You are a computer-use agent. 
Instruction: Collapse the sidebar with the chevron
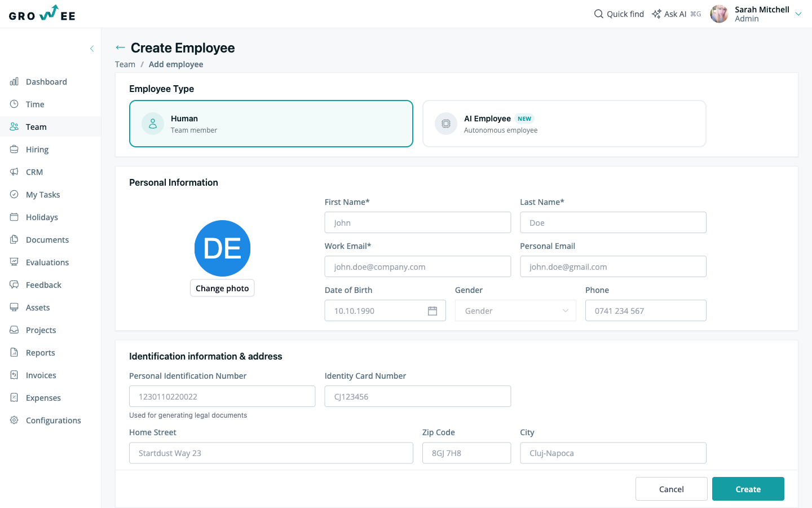92,49
